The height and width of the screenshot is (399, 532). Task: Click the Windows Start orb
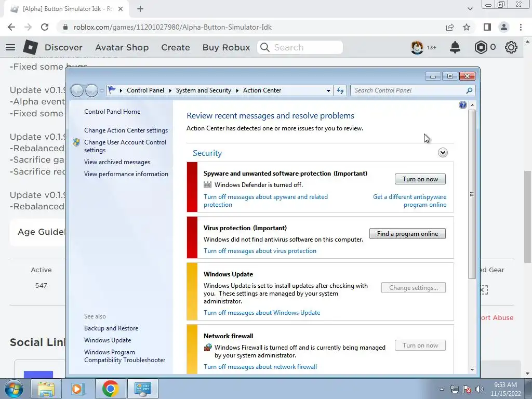14,389
